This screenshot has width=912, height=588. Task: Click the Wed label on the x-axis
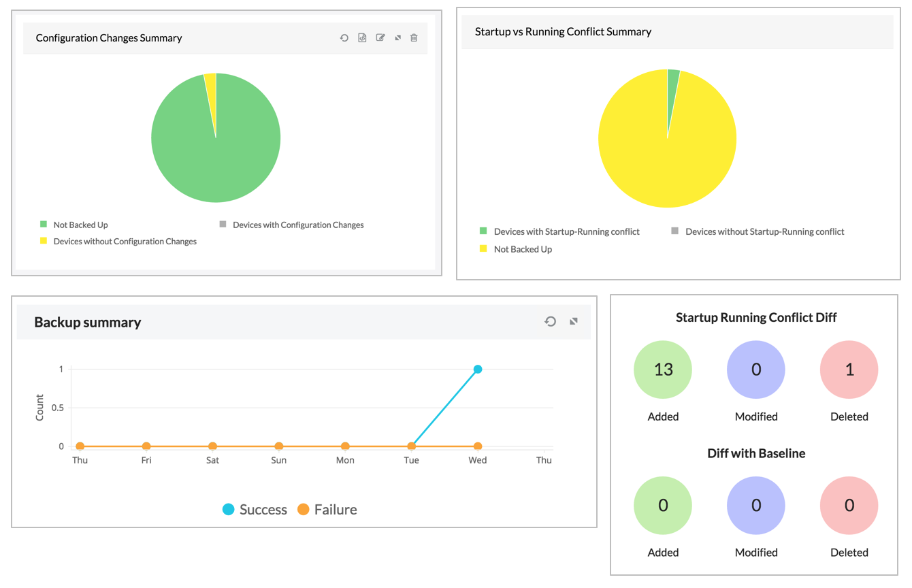pos(478,460)
